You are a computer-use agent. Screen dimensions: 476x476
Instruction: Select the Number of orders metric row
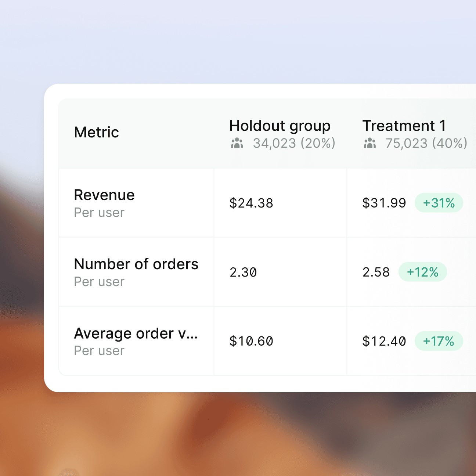pyautogui.click(x=136, y=264)
